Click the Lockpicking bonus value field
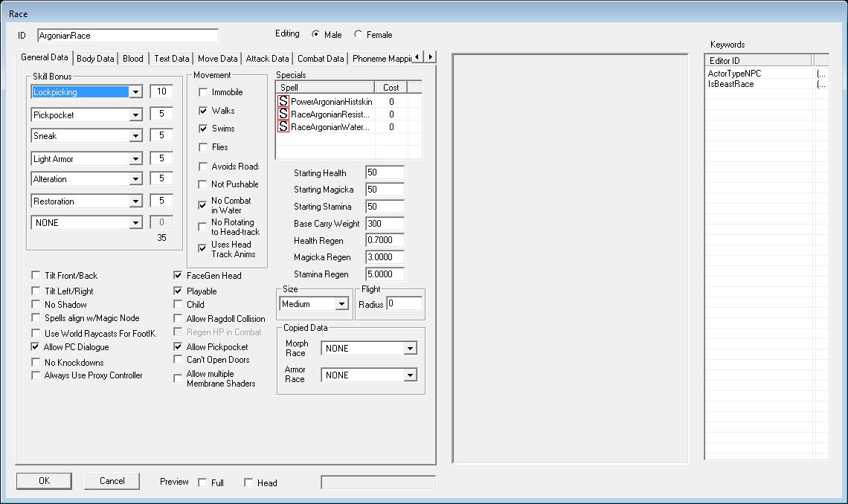The image size is (848, 504). [161, 91]
